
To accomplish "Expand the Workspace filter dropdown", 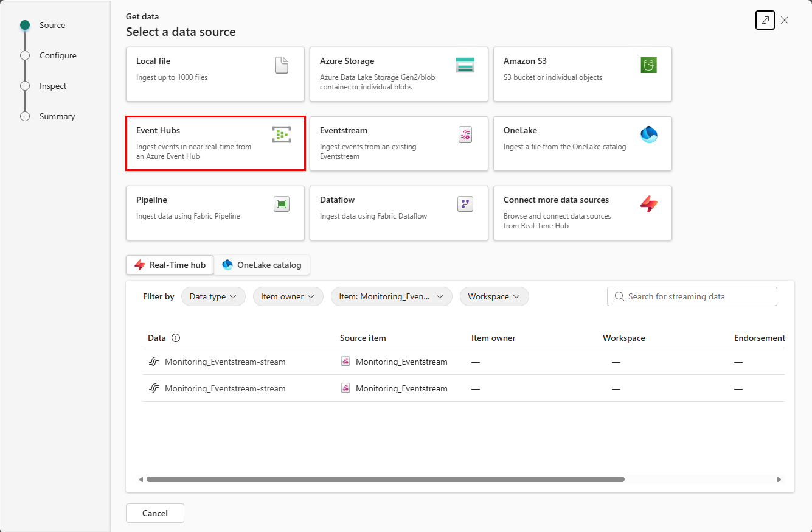I will 494,296.
